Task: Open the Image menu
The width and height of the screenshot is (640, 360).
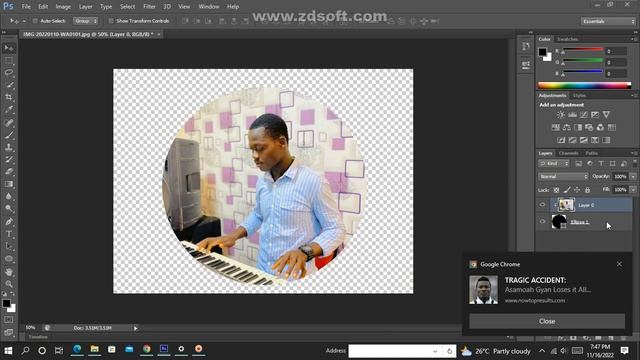Action: [63, 7]
